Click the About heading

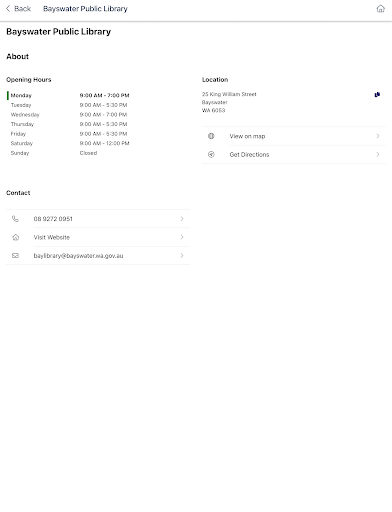click(x=17, y=56)
